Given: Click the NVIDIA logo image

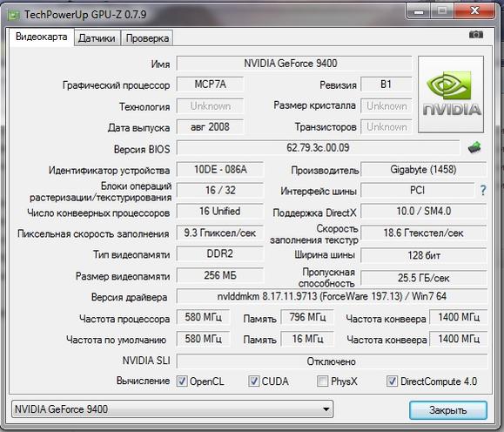Looking at the screenshot, I should (451, 94).
